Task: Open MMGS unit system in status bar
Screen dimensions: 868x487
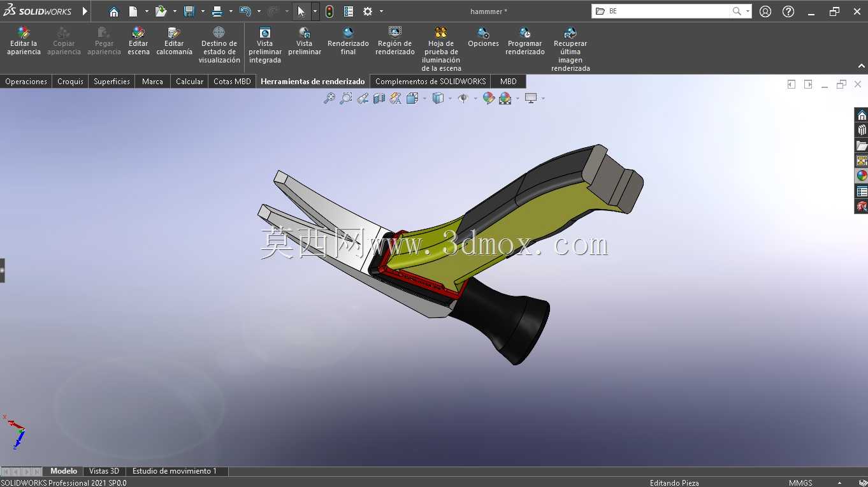Action: (x=800, y=483)
